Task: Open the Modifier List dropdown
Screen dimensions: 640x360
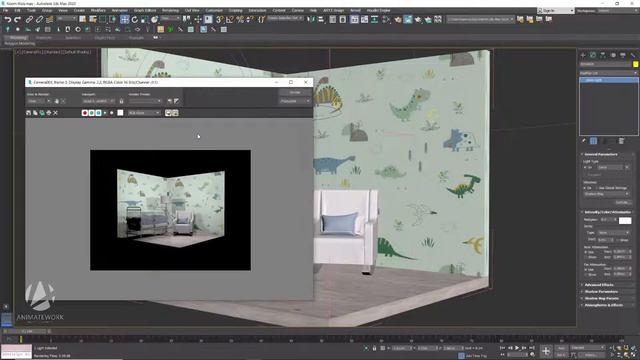Action: click(x=609, y=73)
